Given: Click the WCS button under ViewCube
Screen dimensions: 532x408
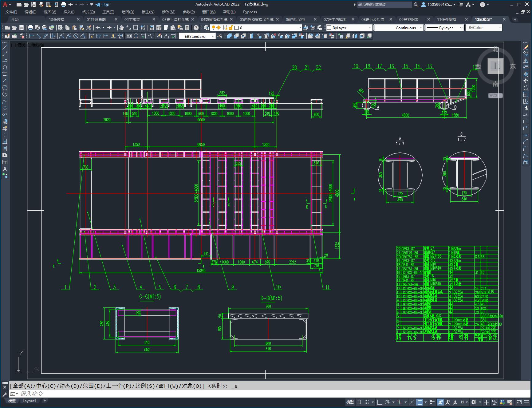Looking at the screenshot, I should tap(495, 95).
